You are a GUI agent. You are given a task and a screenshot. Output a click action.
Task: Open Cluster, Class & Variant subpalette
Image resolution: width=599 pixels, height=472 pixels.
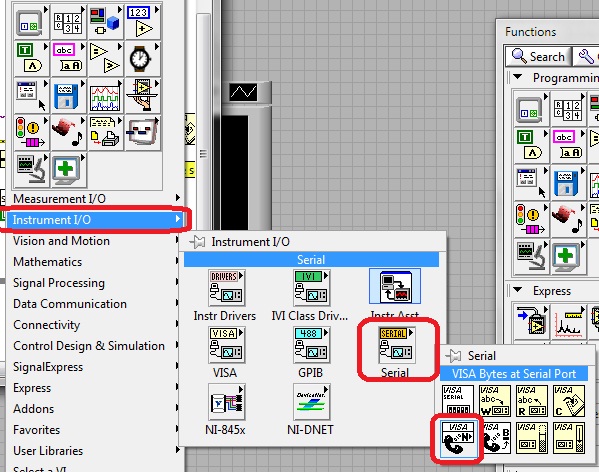pos(105,21)
